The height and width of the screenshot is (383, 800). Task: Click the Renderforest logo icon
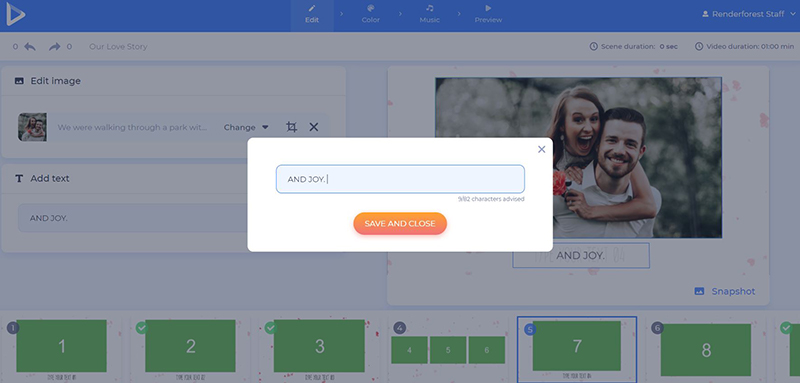(15, 14)
